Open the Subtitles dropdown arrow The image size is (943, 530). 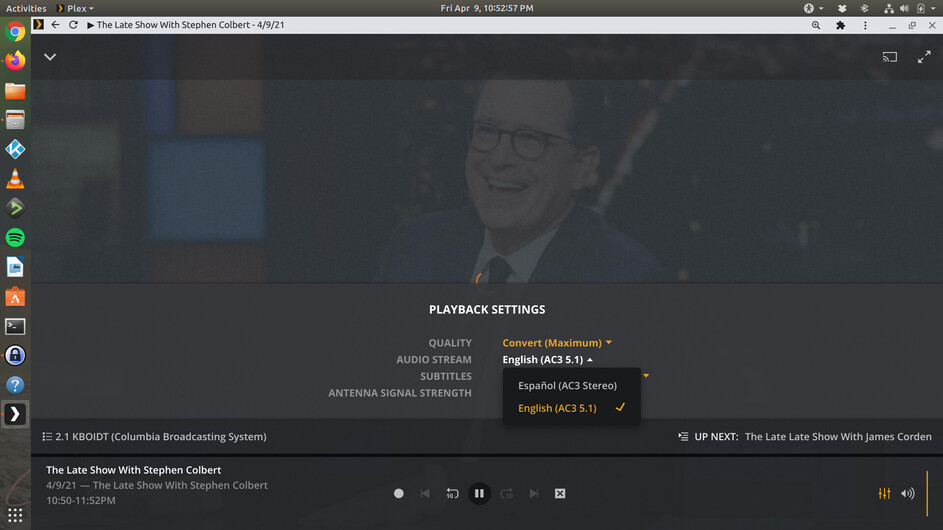tap(646, 376)
